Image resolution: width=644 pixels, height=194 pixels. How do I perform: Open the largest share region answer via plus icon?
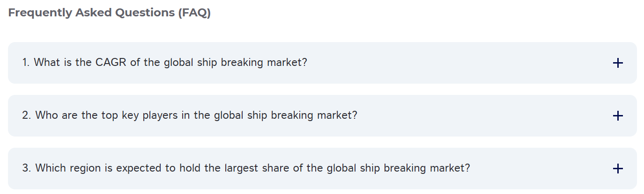(618, 169)
